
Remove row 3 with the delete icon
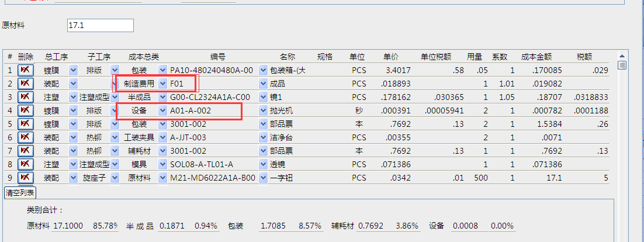[x=25, y=97]
